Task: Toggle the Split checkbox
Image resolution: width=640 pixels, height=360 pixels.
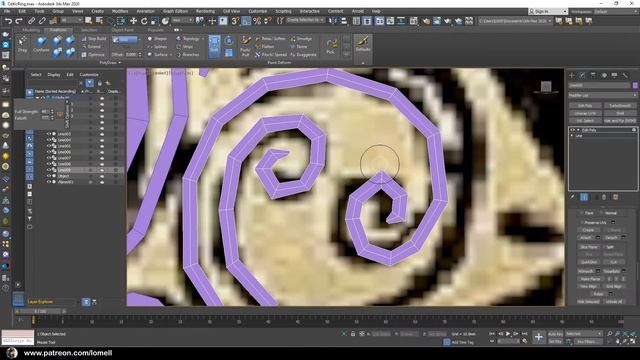Action: click(x=604, y=247)
